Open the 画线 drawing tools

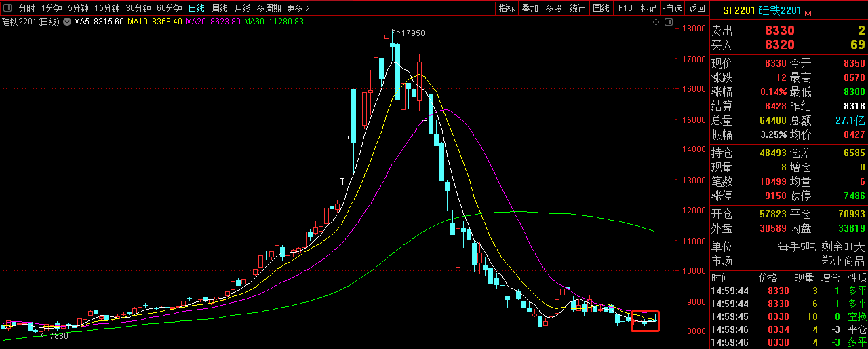click(x=601, y=8)
